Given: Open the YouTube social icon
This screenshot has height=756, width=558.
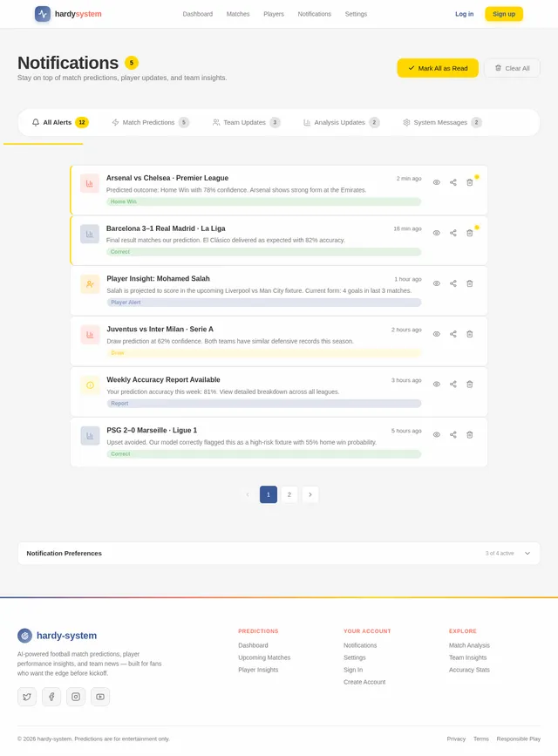Looking at the screenshot, I should 100,696.
